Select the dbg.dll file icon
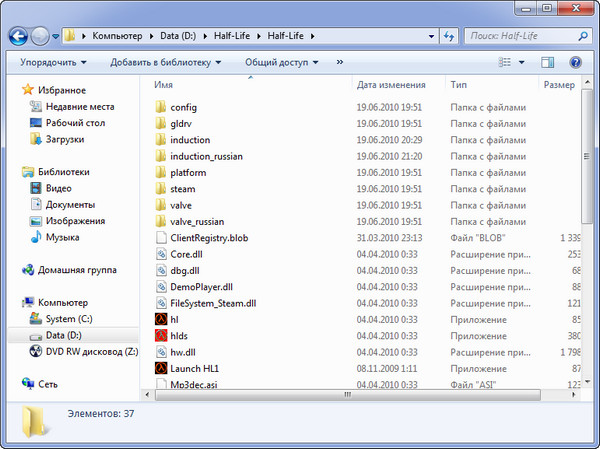Viewport: 600px width, 449px height. pos(161,270)
